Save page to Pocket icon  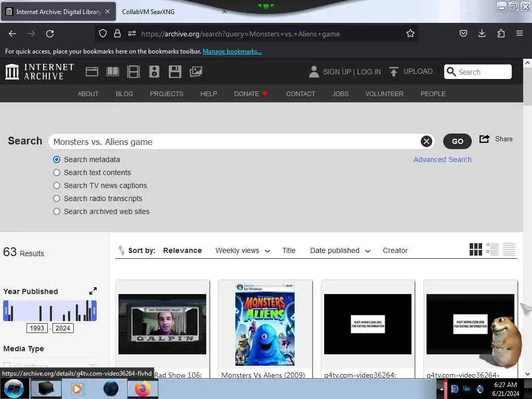pyautogui.click(x=463, y=33)
